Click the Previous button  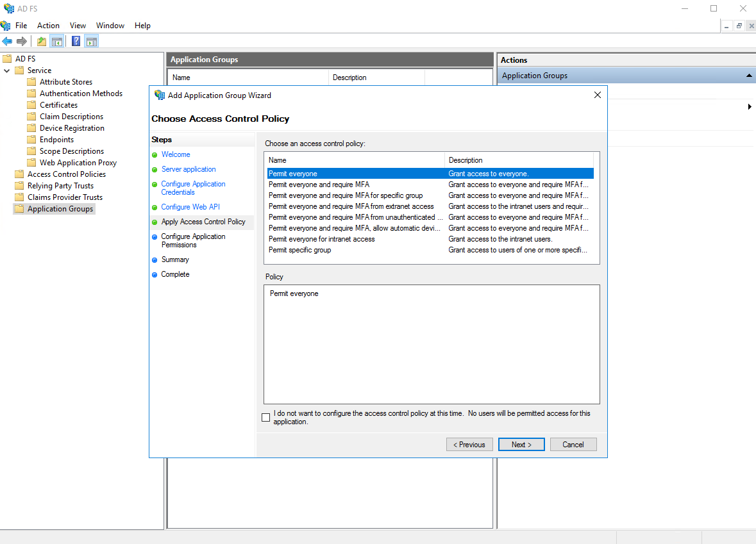click(469, 444)
